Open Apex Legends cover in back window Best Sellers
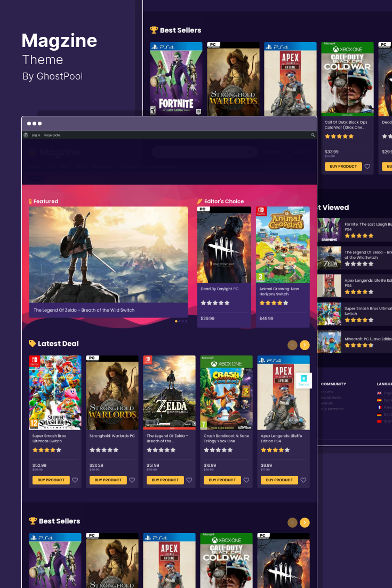392x588 pixels. 291,79
